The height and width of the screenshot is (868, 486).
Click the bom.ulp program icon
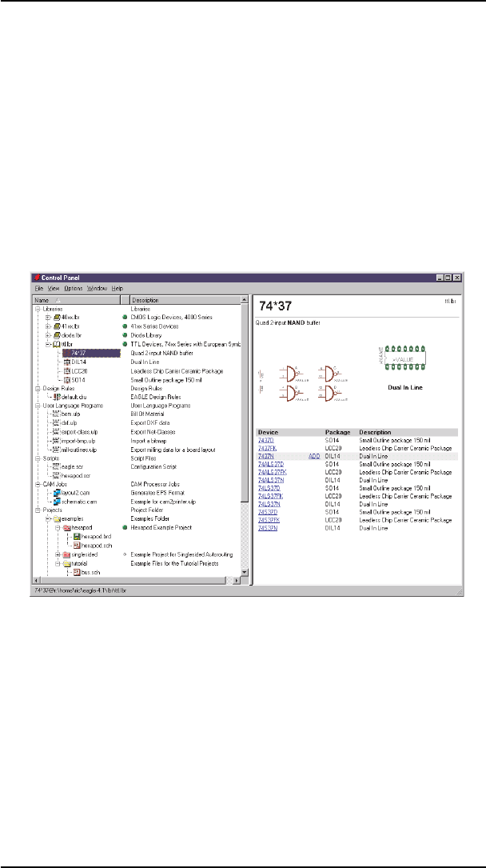coord(57,414)
